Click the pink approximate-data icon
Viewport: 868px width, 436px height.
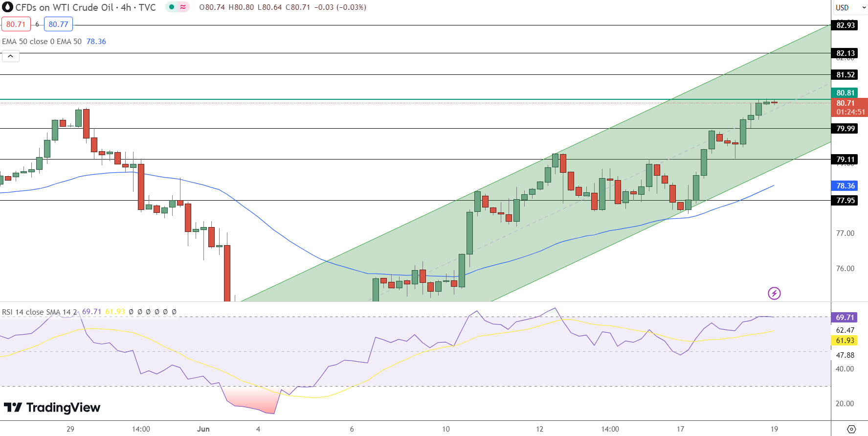click(x=183, y=7)
